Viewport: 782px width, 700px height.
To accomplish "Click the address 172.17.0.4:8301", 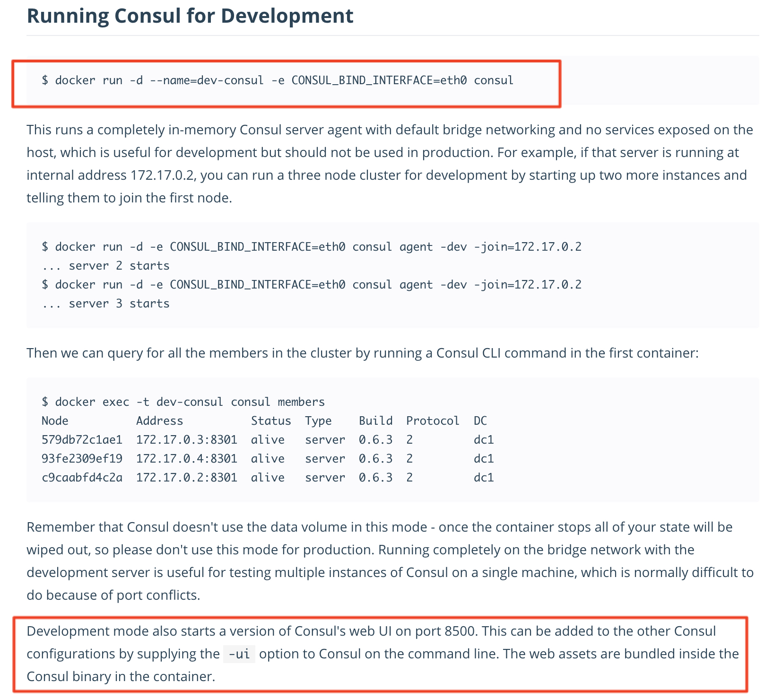I will pyautogui.click(x=186, y=459).
